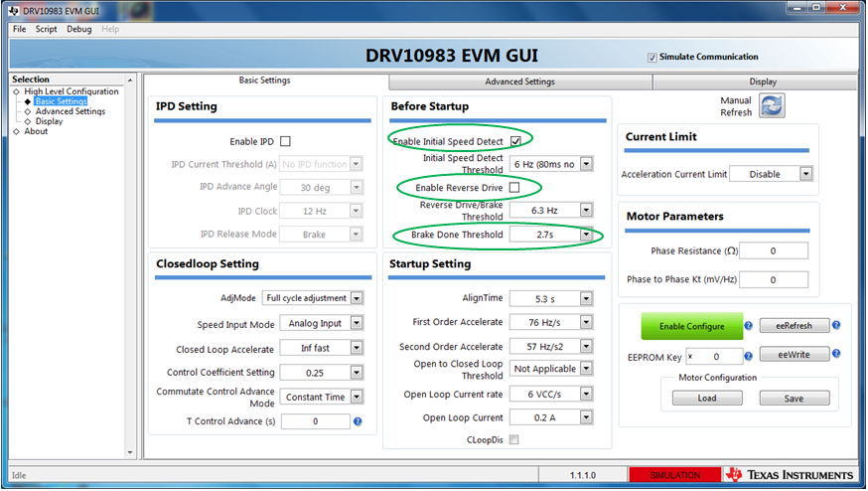The height and width of the screenshot is (491, 868).
Task: Open the Debug menu
Action: click(79, 29)
